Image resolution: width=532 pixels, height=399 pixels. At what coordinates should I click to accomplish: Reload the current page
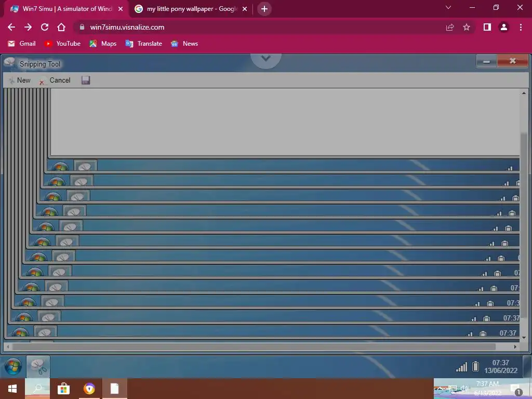[x=45, y=27]
